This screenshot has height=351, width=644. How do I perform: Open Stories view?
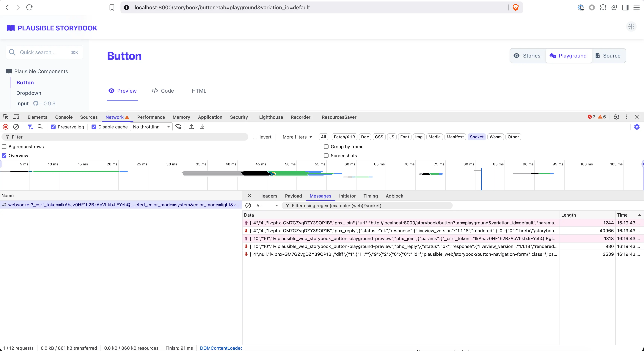(x=527, y=56)
